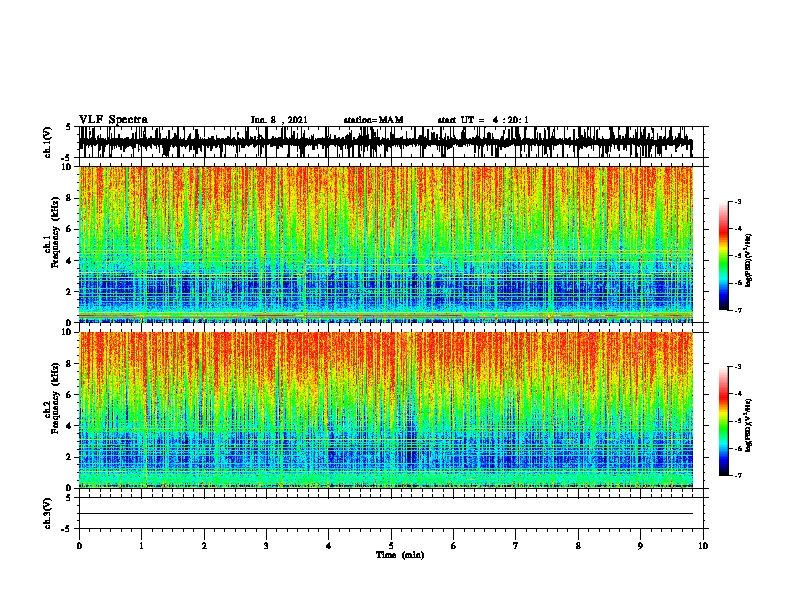Image resolution: width=792 pixels, height=612 pixels.
Task: Click the "VLF Spectra" plot title
Action: point(113,119)
